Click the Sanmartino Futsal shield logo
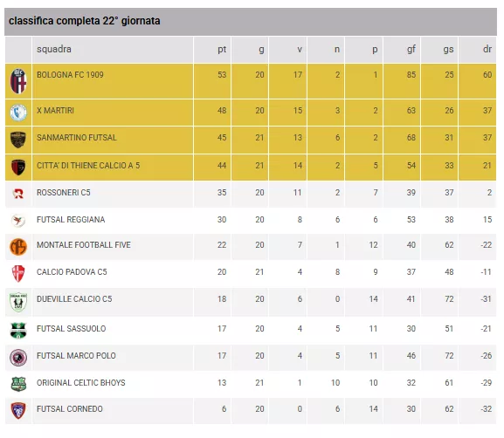The width and height of the screenshot is (504, 438). pyautogui.click(x=18, y=140)
